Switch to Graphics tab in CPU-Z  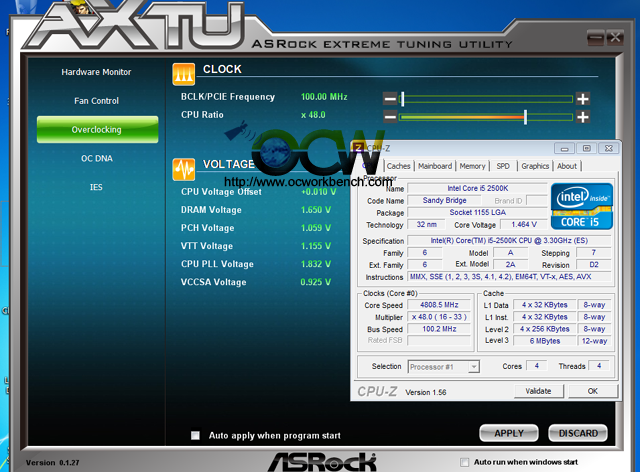coord(535,166)
